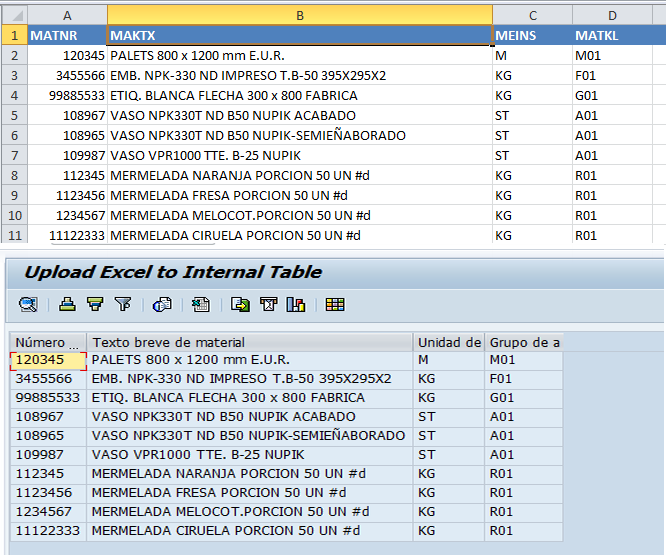Image resolution: width=666 pixels, height=559 pixels.
Task: Click 'Texto breve de material' ALV column header
Action: (250, 342)
